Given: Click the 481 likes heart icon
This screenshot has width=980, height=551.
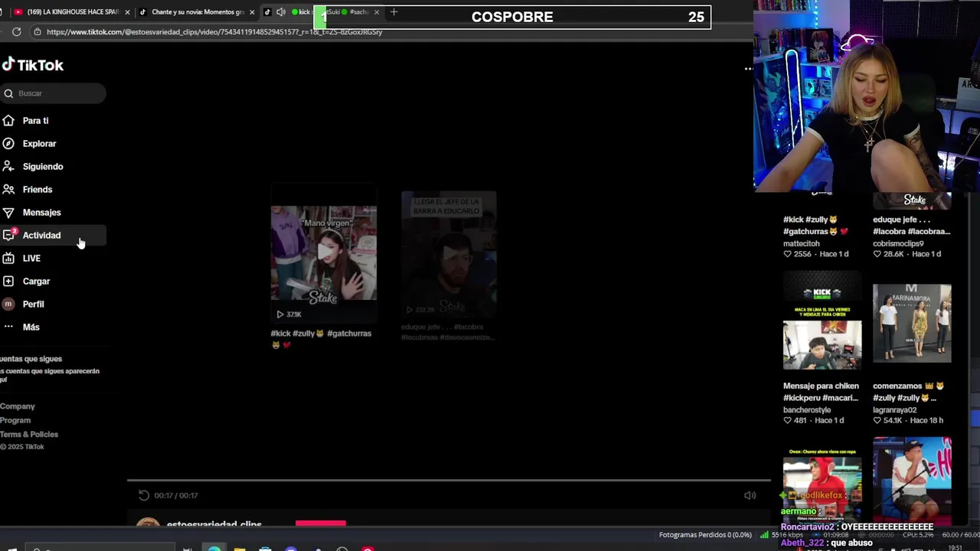Looking at the screenshot, I should point(787,421).
